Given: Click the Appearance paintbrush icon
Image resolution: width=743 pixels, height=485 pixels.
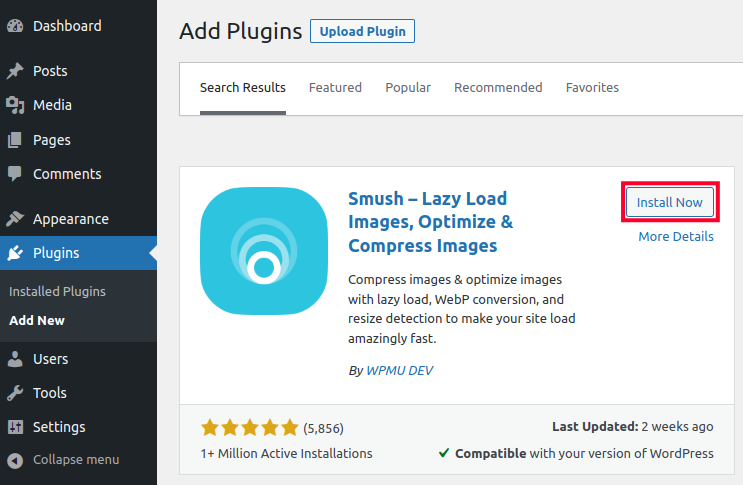Looking at the screenshot, I should pos(15,219).
